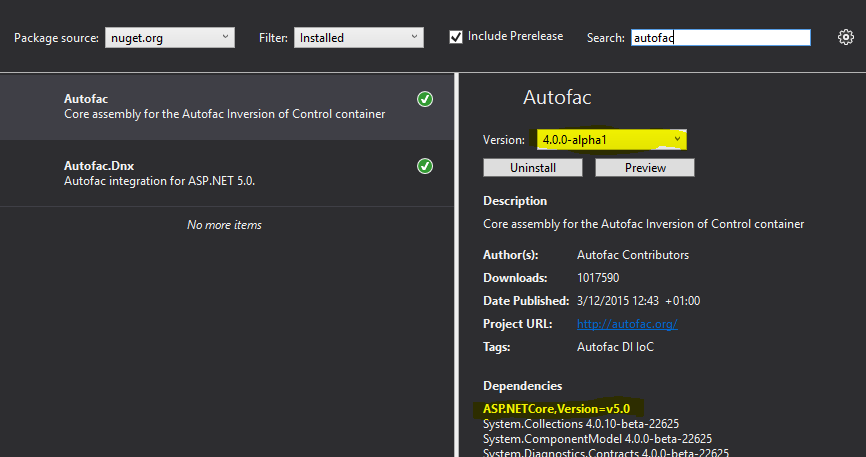Click the Author value Autofac Contributors
This screenshot has height=457, width=866.
[633, 255]
